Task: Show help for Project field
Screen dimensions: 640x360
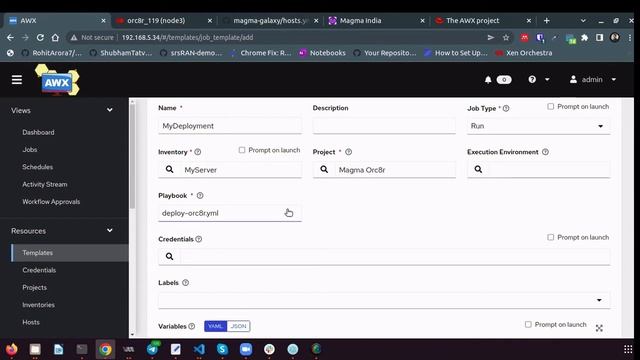Action: [x=349, y=152]
